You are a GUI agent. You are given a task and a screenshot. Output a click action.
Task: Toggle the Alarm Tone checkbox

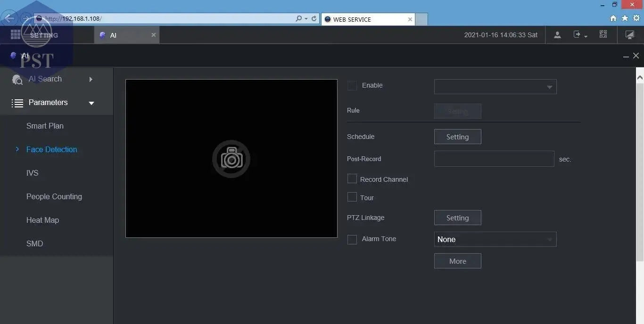352,239
